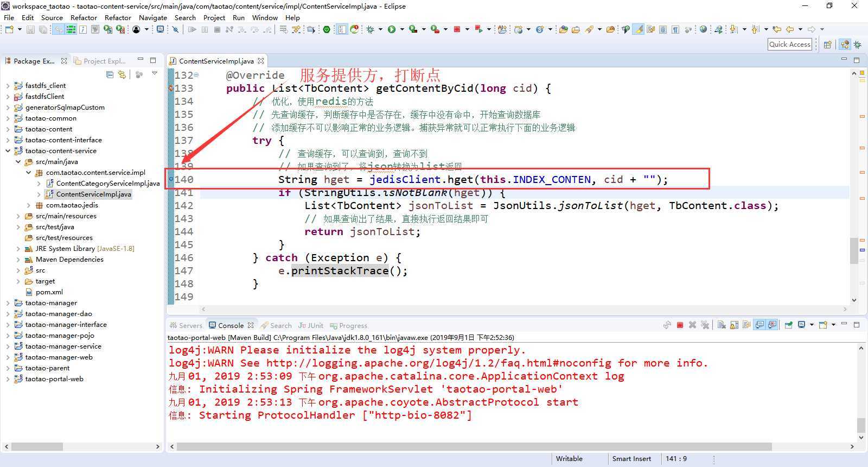Click the editor vertical scrollbar thumb
This screenshot has width=868, height=467.
tap(854, 250)
